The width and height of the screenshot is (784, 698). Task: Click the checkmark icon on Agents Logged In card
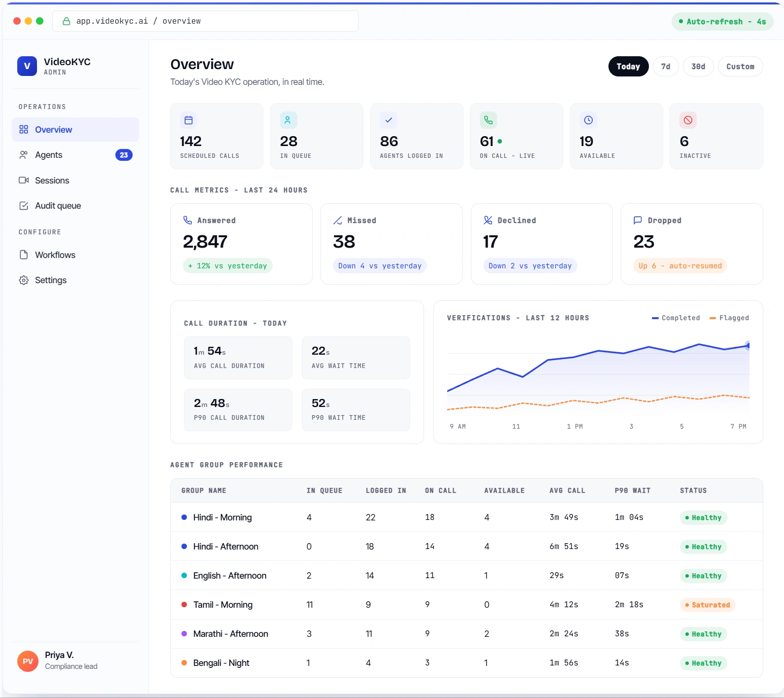click(389, 120)
